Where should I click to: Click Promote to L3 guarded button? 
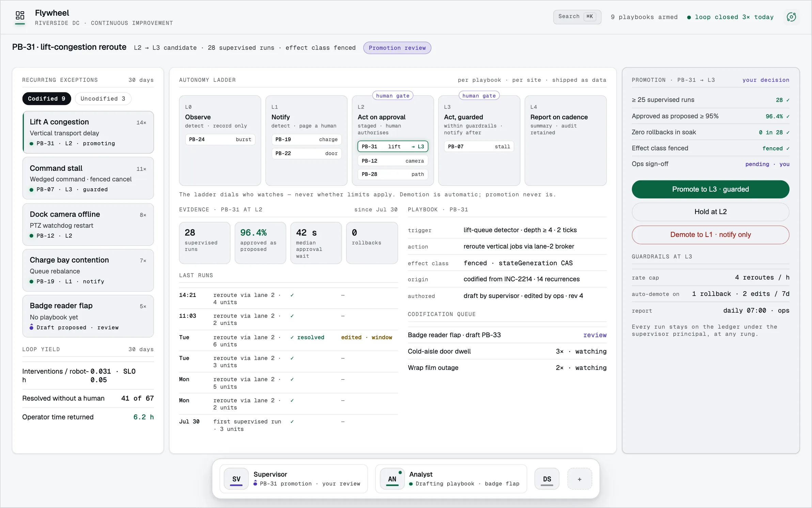click(x=710, y=189)
